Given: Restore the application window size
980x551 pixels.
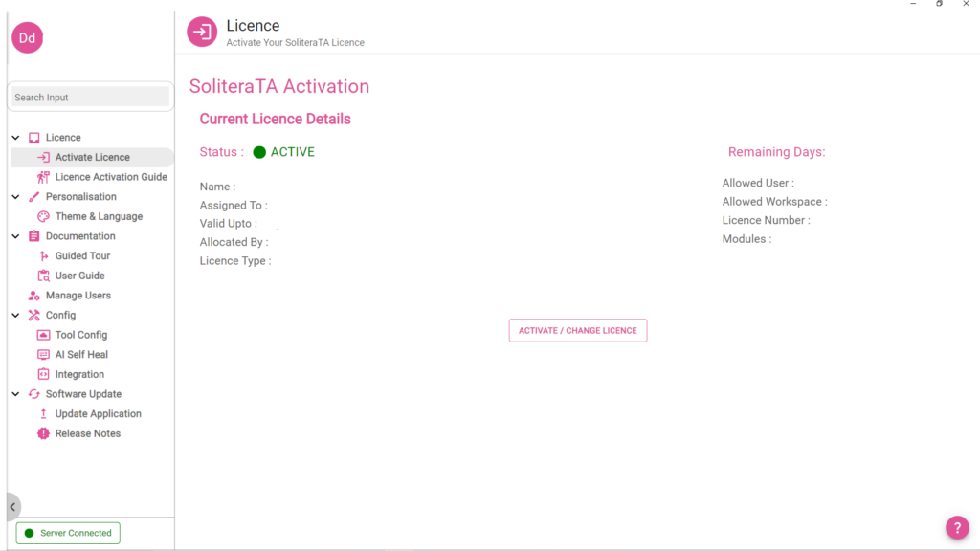Looking at the screenshot, I should point(940,4).
